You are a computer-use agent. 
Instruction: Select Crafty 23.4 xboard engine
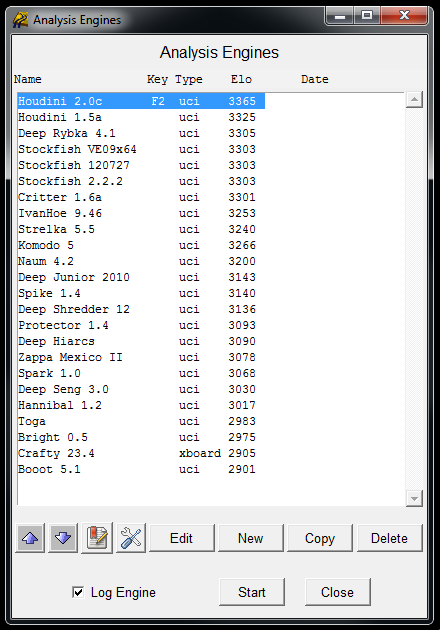141,453
